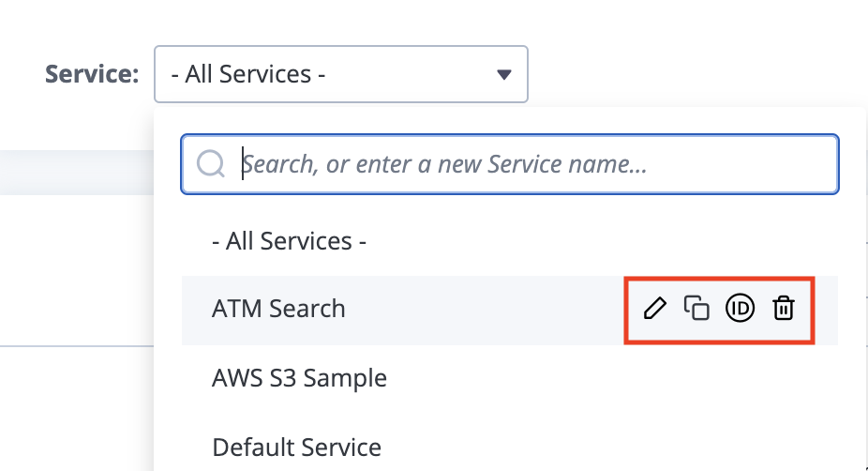Focus the new Service name search field

tap(510, 164)
